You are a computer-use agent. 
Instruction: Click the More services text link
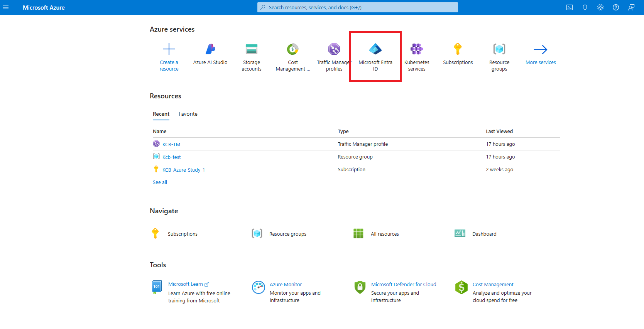(x=541, y=62)
